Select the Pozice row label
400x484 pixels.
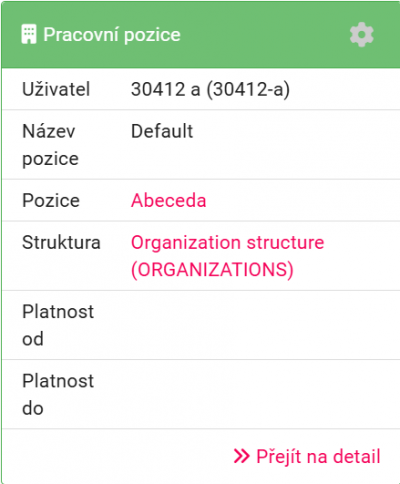click(51, 200)
